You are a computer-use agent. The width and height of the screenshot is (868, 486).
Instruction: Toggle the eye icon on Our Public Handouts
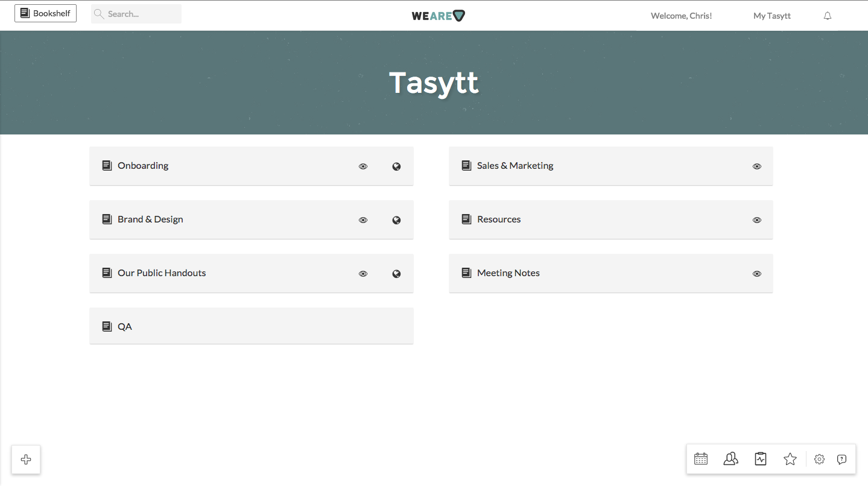[363, 273]
